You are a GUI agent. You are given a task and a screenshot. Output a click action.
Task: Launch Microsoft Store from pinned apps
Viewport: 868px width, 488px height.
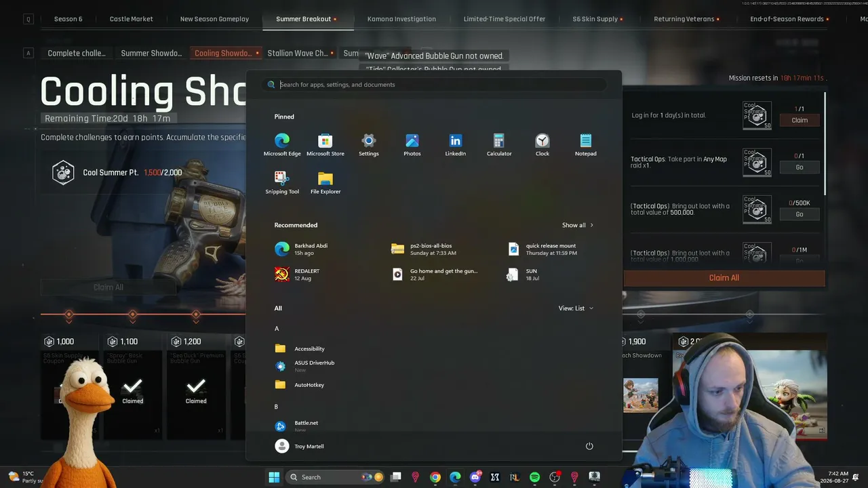[x=325, y=145]
